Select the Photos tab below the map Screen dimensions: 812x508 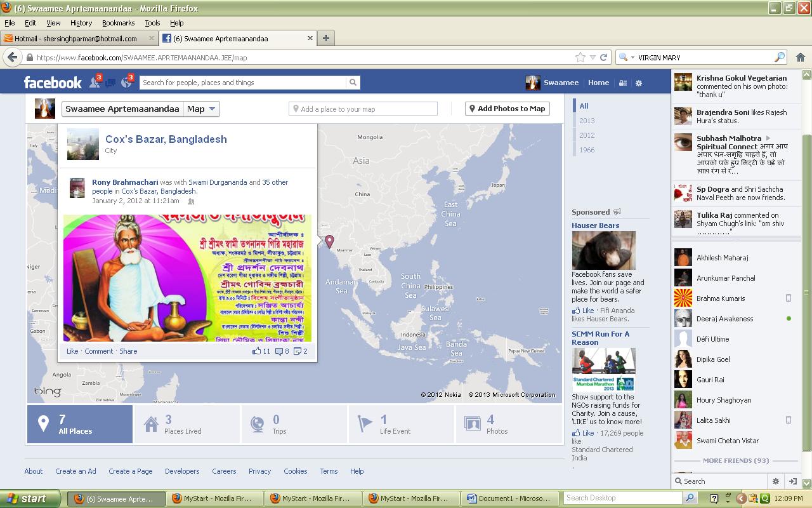pyautogui.click(x=509, y=424)
